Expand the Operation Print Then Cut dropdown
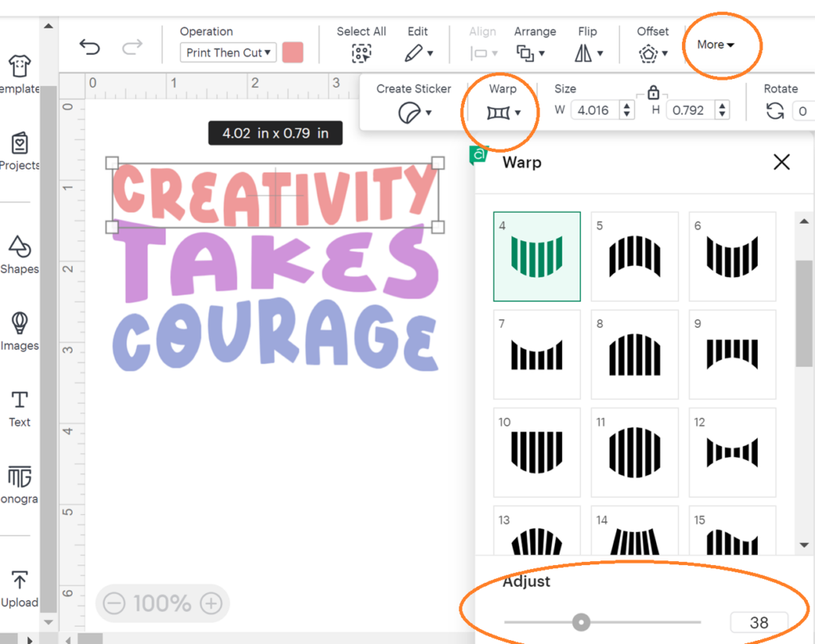Image resolution: width=815 pixels, height=644 pixels. 228,53
